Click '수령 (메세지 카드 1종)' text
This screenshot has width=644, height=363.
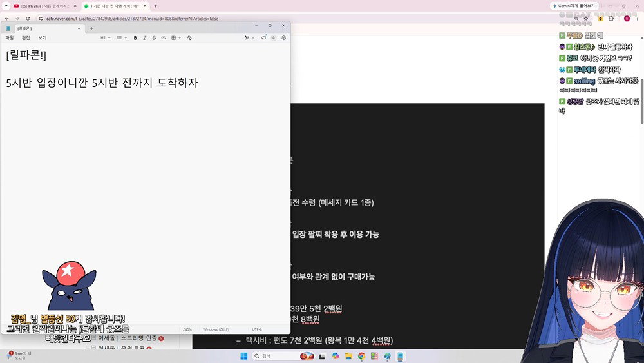tap(338, 202)
